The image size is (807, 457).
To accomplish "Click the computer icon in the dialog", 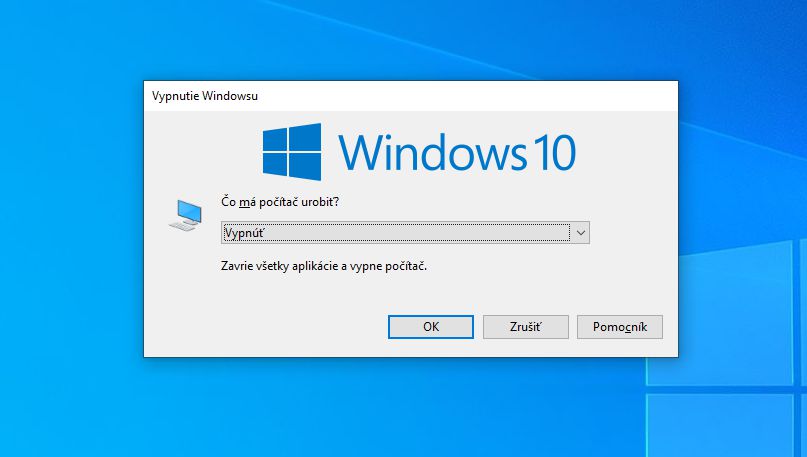I will pos(185,215).
